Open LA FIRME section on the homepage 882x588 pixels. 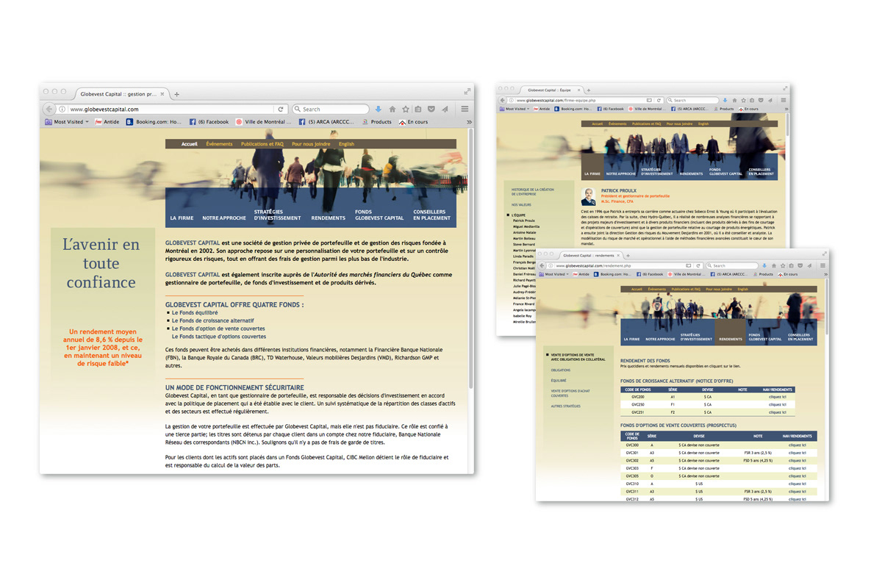point(182,218)
